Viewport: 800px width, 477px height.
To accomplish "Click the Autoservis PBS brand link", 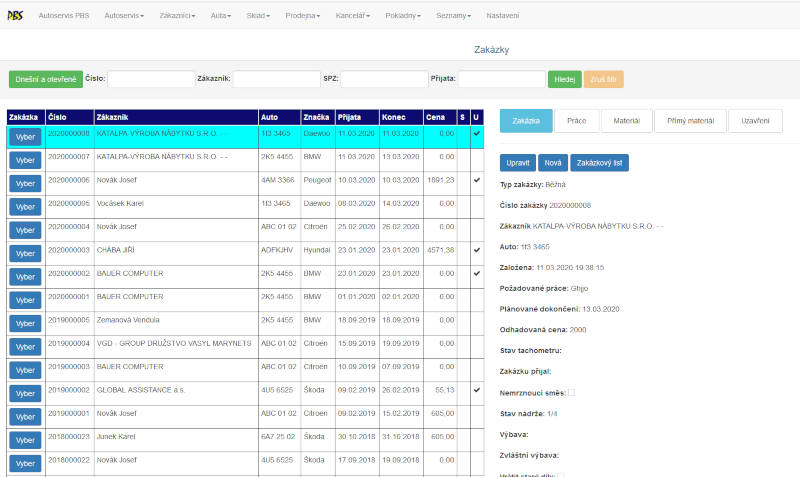I will pyautogui.click(x=64, y=16).
